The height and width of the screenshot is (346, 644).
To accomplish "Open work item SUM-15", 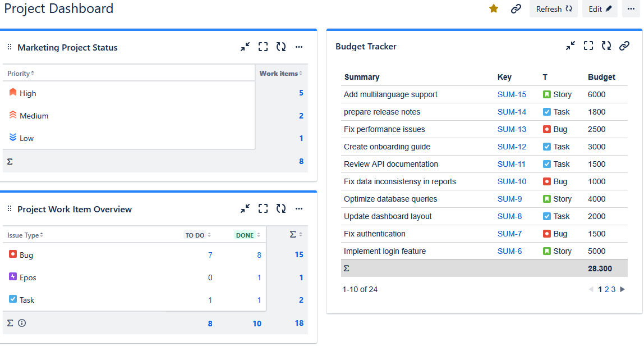I will [512, 94].
